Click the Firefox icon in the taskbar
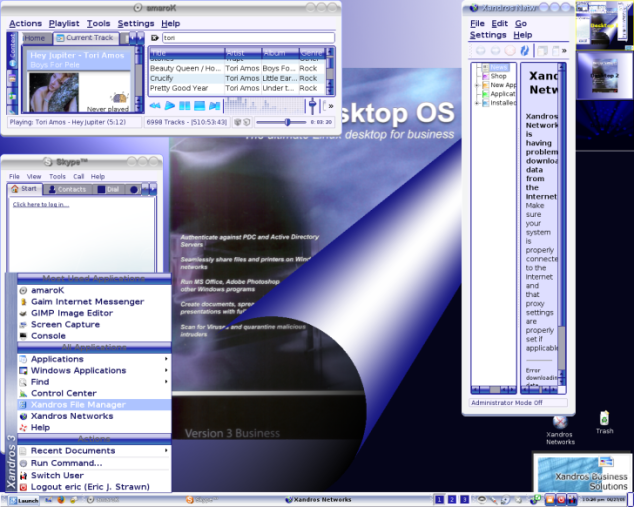The width and height of the screenshot is (634, 507). point(61,500)
